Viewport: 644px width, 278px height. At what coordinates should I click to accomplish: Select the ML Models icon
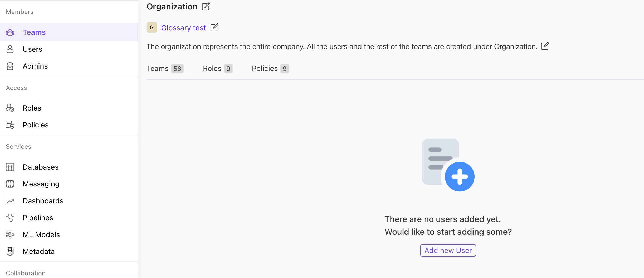click(10, 234)
